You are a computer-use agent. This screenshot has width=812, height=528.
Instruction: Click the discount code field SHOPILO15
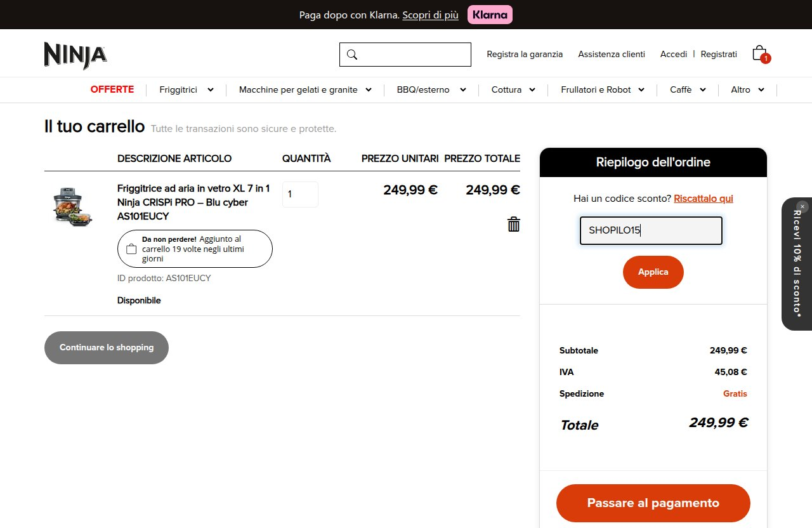coord(651,231)
